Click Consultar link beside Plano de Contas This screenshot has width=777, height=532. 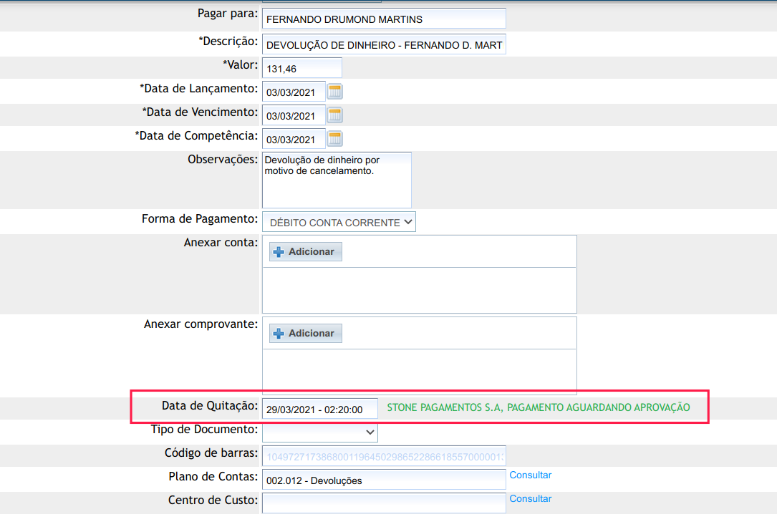point(531,475)
